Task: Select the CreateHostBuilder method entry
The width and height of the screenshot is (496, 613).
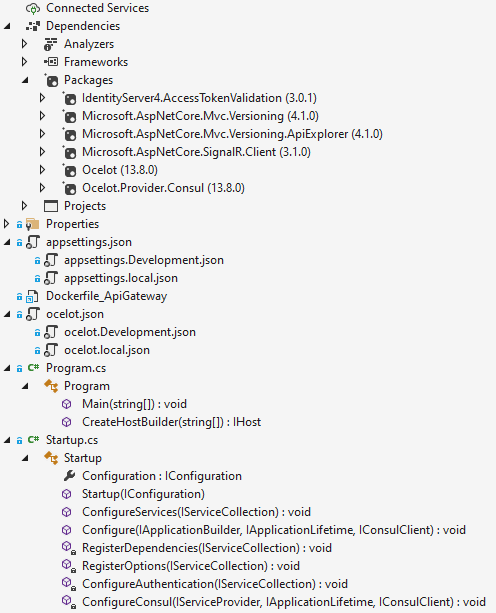Action: click(x=171, y=422)
